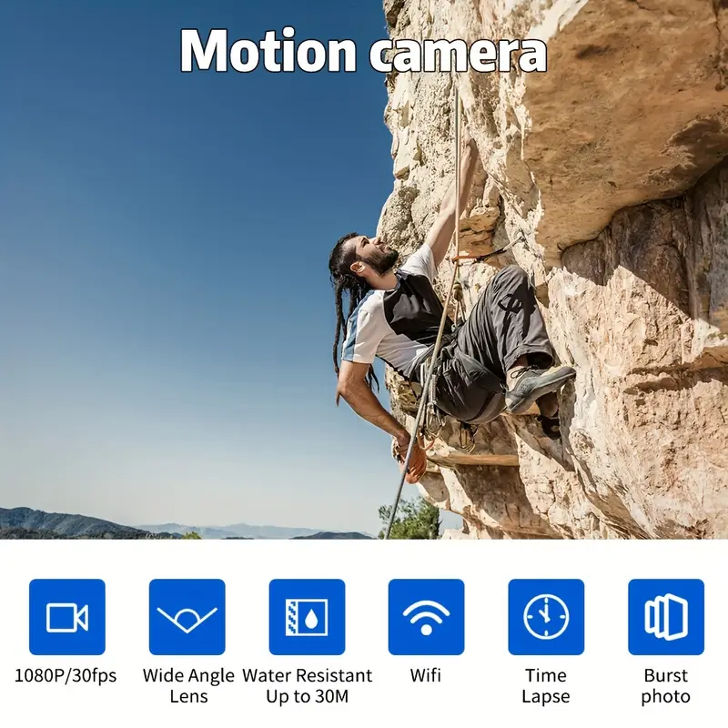Select the green tree at cliff base
The height and width of the screenshot is (728, 728).
(x=411, y=519)
